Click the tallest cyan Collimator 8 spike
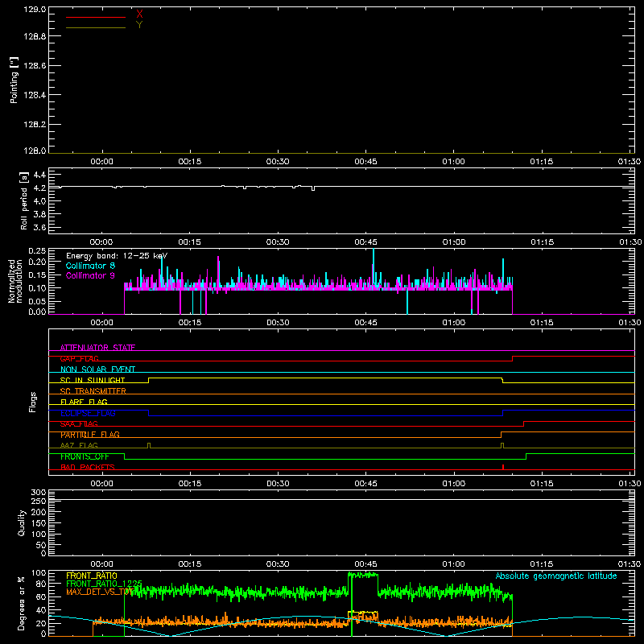644x644 pixels. (374, 267)
